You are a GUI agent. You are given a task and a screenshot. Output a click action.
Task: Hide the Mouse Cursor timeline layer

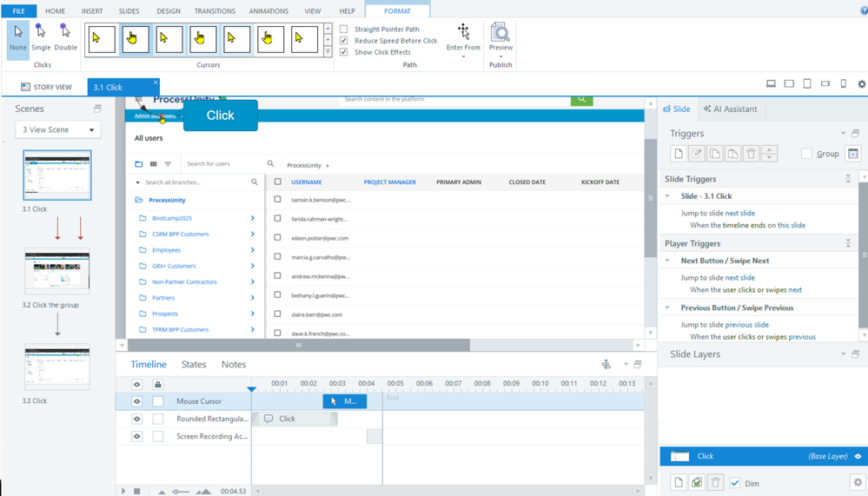pyautogui.click(x=136, y=401)
